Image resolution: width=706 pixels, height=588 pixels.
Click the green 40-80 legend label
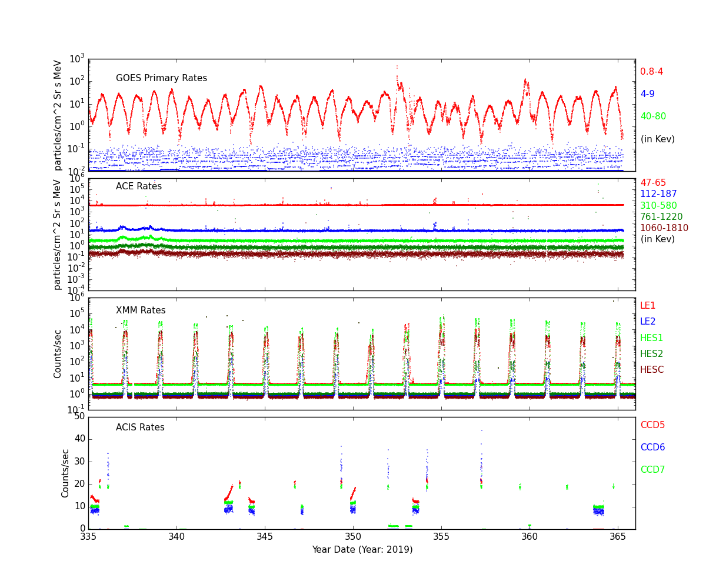653,116
